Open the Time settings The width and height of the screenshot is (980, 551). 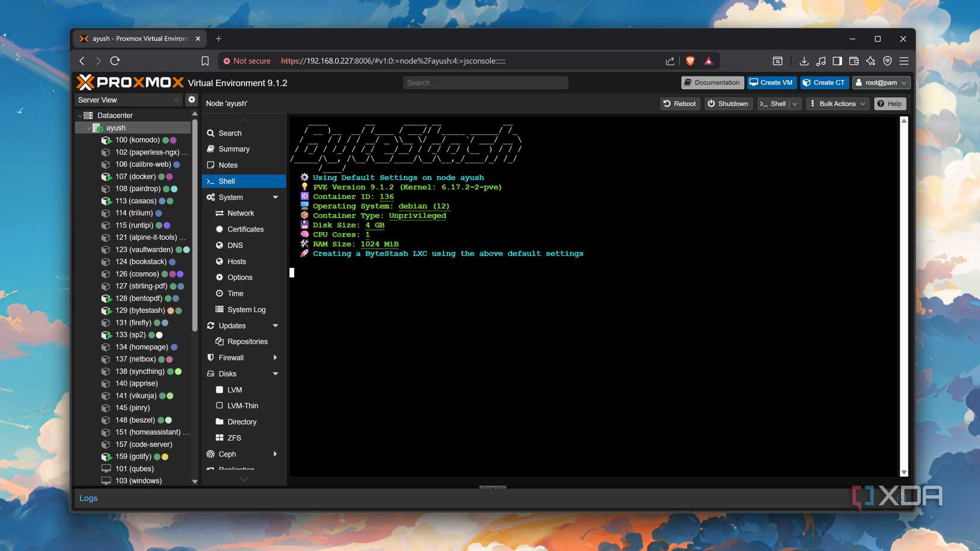(x=235, y=293)
